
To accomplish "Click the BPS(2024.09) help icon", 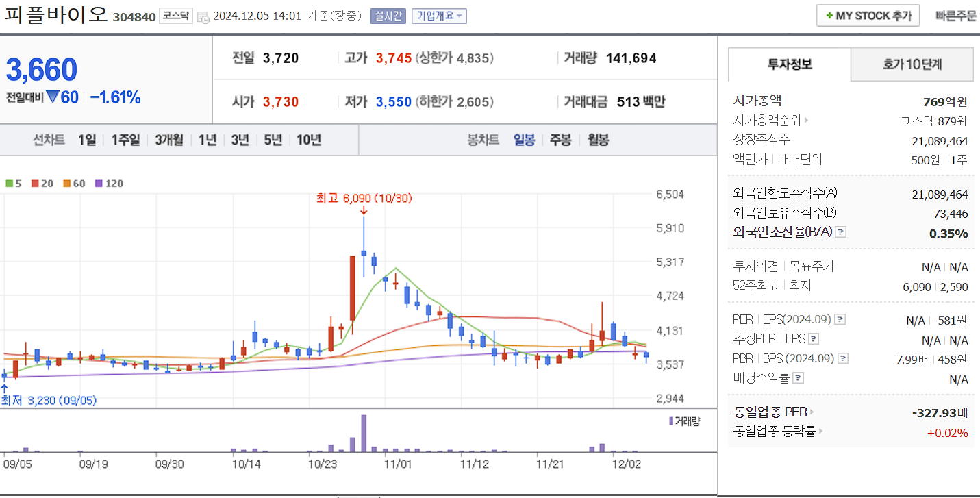I will (x=842, y=358).
